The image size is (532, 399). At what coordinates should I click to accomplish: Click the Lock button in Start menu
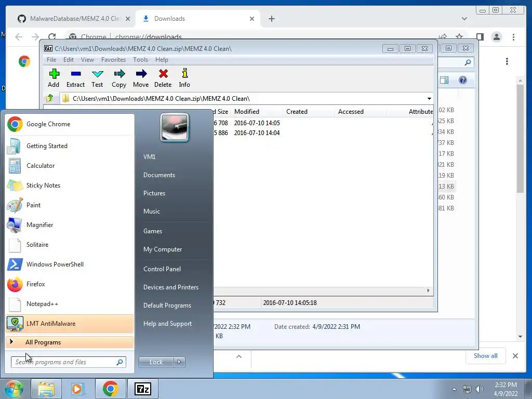[156, 362]
